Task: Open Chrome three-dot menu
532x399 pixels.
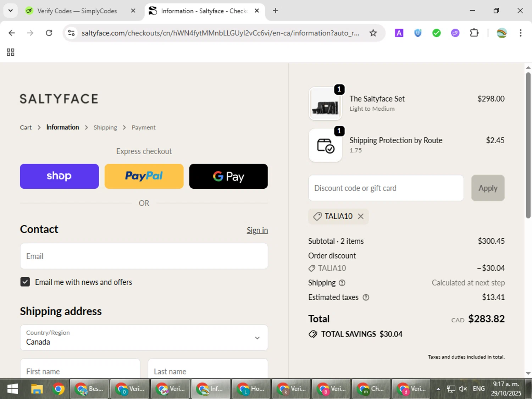Action: [x=521, y=33]
